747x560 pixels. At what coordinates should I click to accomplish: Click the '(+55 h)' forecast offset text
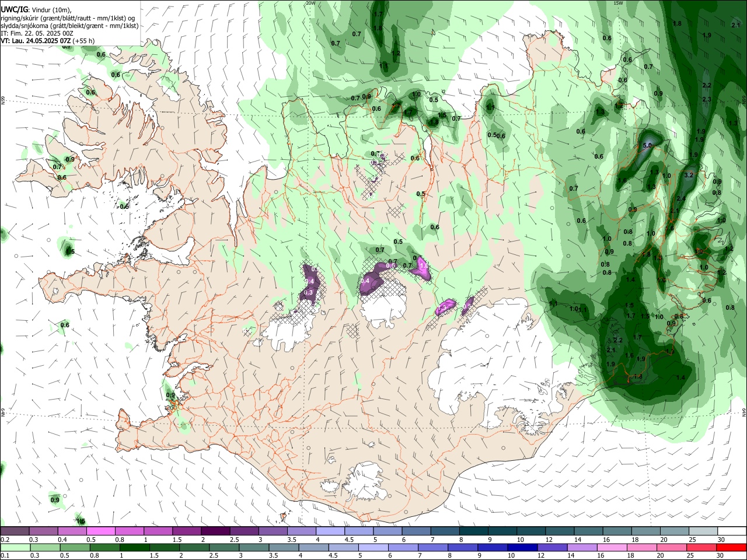pyautogui.click(x=84, y=41)
